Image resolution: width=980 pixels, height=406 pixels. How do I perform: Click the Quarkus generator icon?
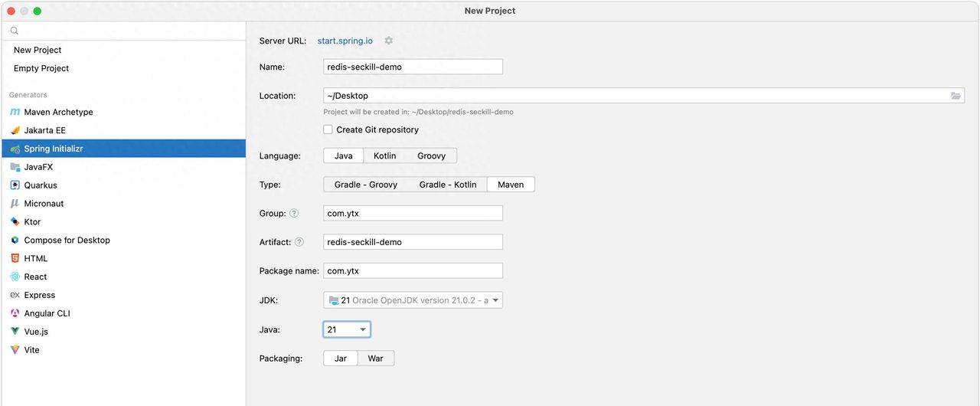pyautogui.click(x=15, y=185)
